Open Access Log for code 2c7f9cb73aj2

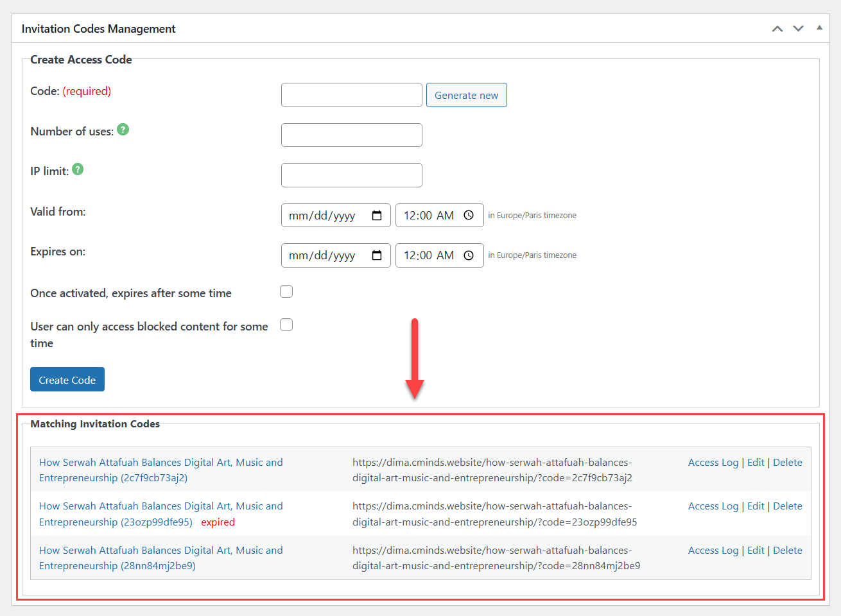coord(713,463)
